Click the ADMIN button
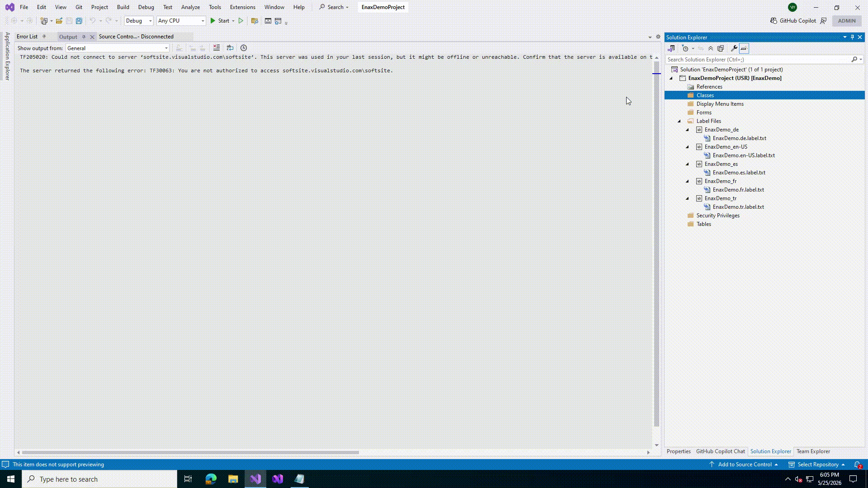868x488 pixels. click(x=846, y=21)
